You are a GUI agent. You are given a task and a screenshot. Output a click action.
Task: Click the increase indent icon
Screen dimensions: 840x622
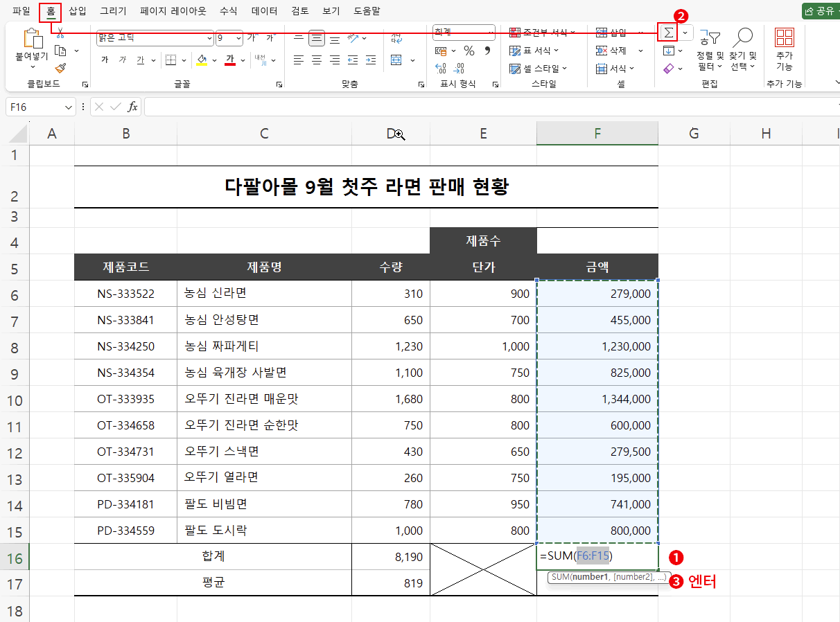(370, 60)
